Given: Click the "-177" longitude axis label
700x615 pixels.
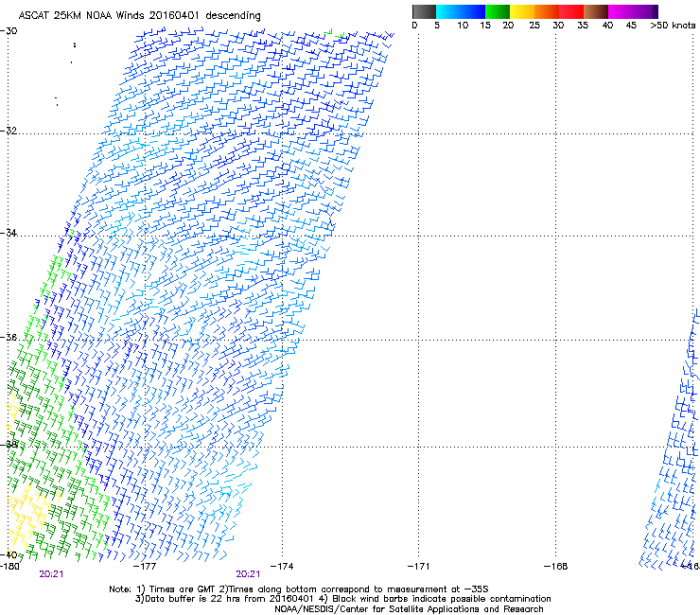Looking at the screenshot, I should point(145,567).
